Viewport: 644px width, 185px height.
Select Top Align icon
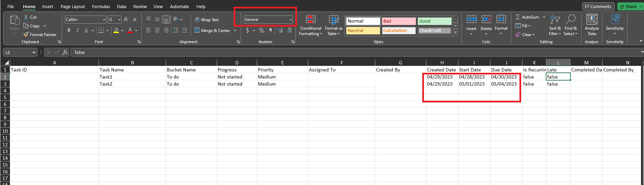[149, 19]
